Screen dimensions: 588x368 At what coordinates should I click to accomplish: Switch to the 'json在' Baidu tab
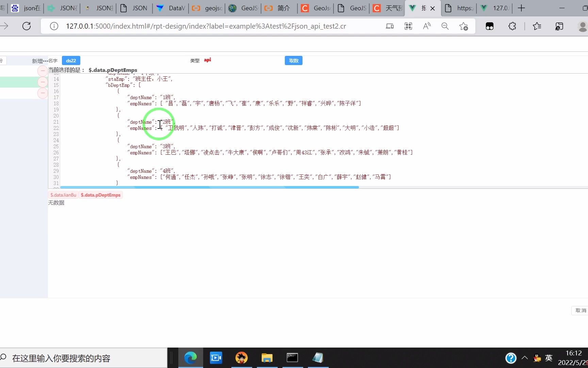tap(26, 8)
